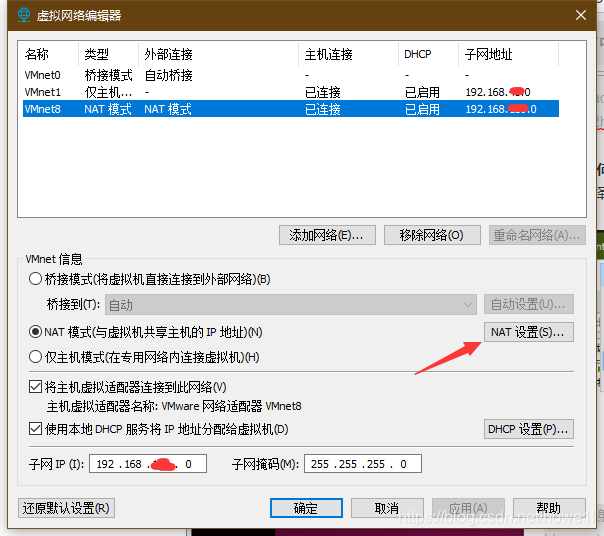Click the DHCP column header
Viewport: 604px width, 536px height.
click(428, 54)
